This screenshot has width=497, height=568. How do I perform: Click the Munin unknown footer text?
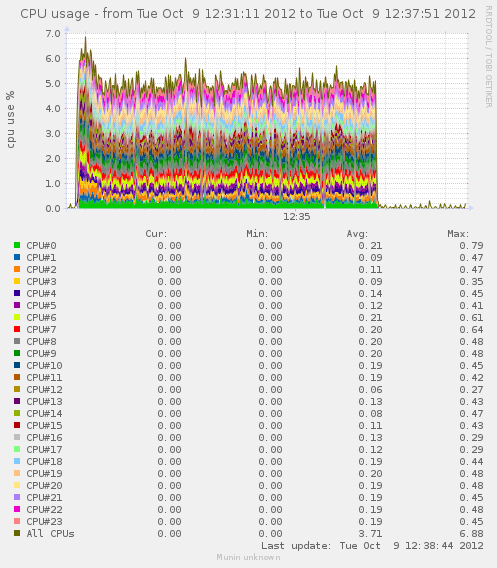[248, 557]
